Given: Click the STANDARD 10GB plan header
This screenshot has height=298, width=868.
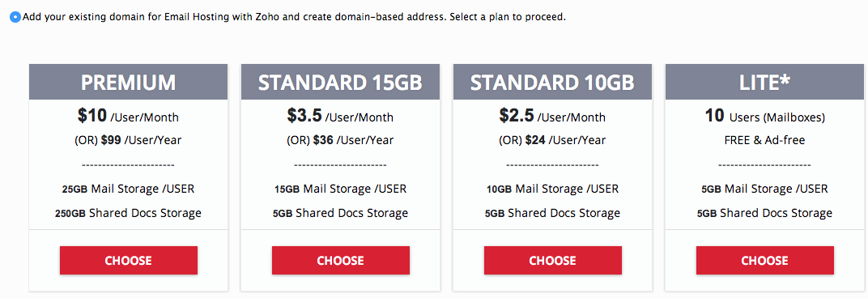Looking at the screenshot, I should pos(552,82).
